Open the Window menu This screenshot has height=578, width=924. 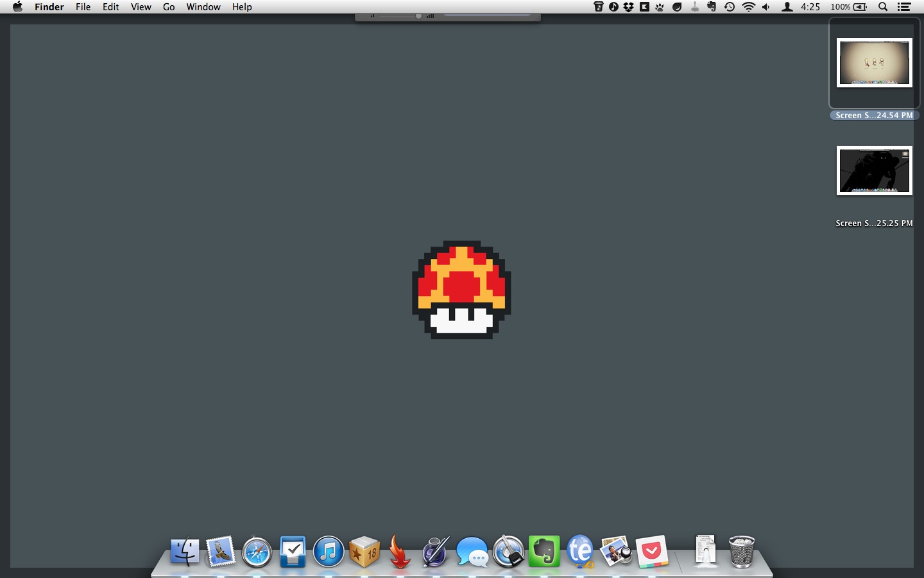point(203,7)
